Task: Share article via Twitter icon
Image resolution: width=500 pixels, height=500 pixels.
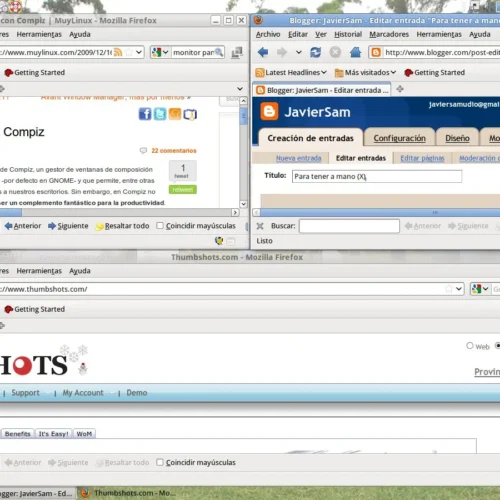Action: click(160, 114)
